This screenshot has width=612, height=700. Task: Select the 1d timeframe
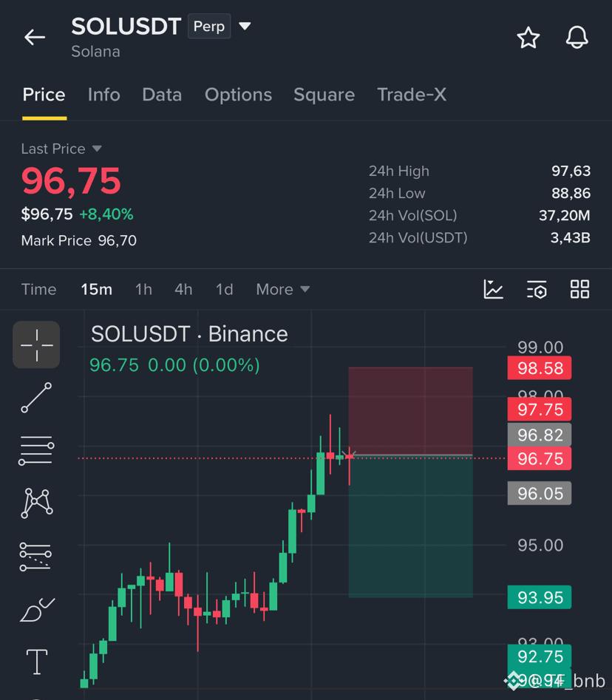click(225, 289)
